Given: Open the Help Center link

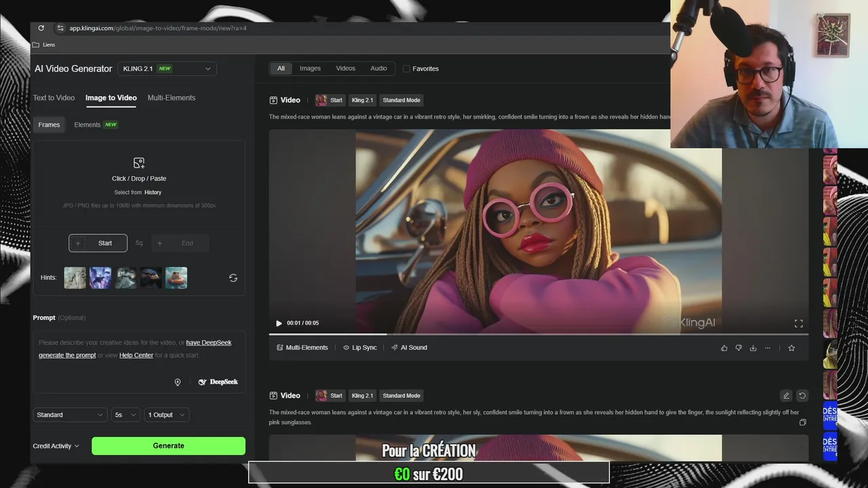Looking at the screenshot, I should click(136, 355).
